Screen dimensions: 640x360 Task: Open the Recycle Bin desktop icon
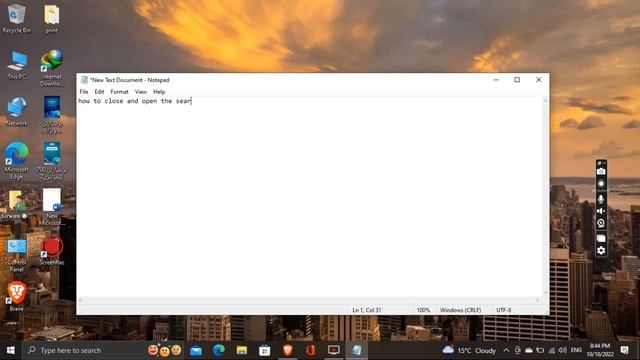tap(16, 18)
